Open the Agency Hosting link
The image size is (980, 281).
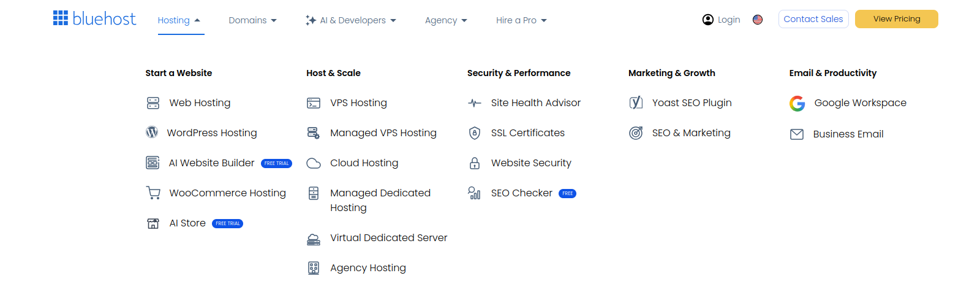click(x=367, y=268)
